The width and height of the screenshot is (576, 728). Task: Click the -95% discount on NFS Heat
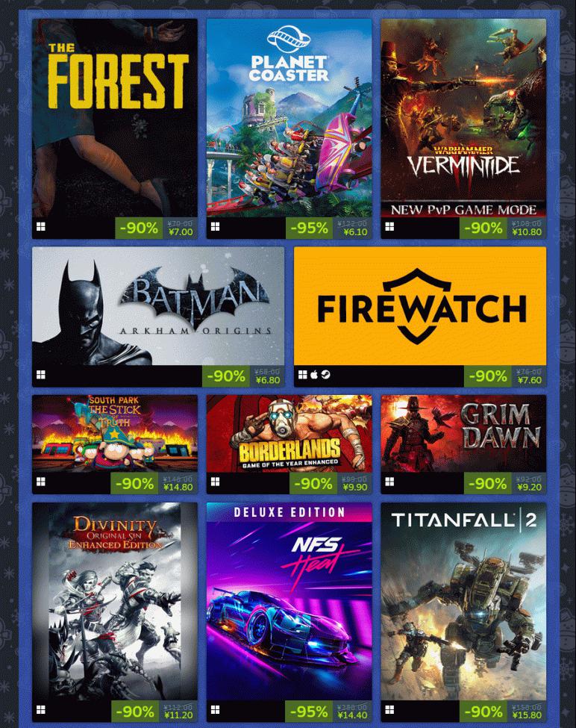[309, 712]
